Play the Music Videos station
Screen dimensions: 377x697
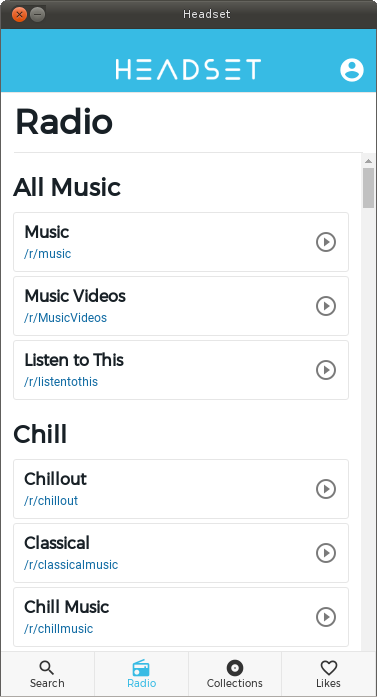[326, 306]
